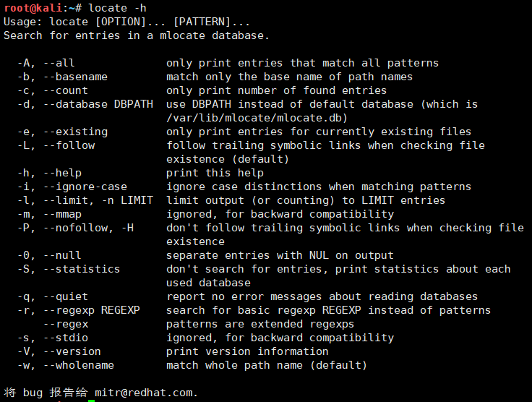Click the --count option

[66, 90]
